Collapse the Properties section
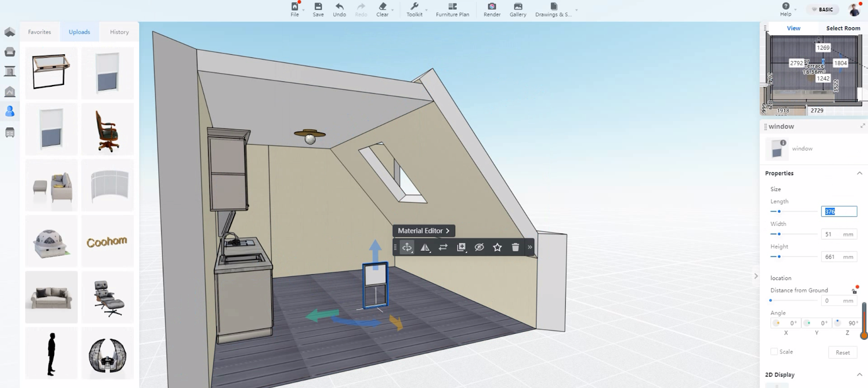Viewport: 868px width, 388px height. (859, 173)
